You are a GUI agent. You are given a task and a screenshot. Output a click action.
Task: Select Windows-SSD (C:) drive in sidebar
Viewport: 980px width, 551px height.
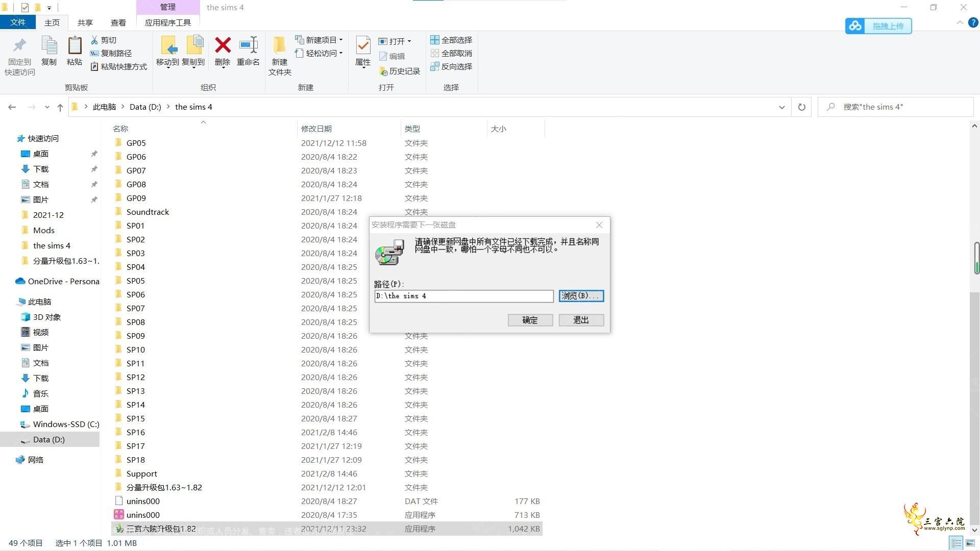(60, 424)
